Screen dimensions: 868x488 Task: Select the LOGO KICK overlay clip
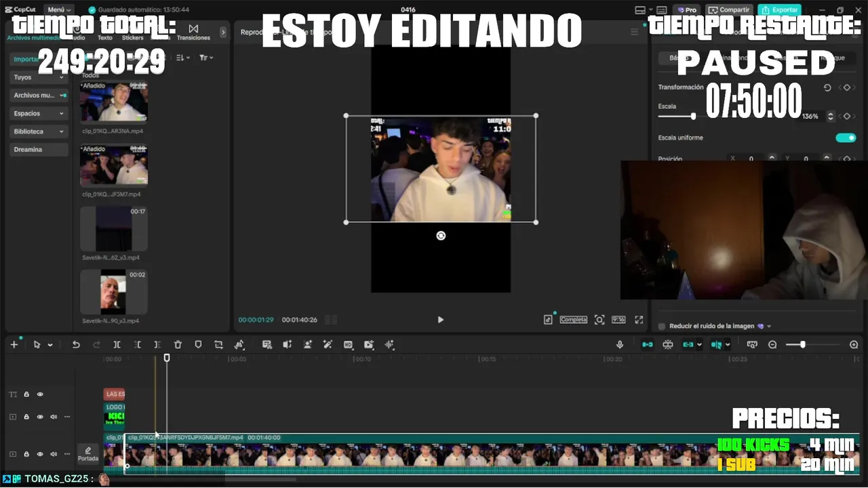(x=115, y=415)
